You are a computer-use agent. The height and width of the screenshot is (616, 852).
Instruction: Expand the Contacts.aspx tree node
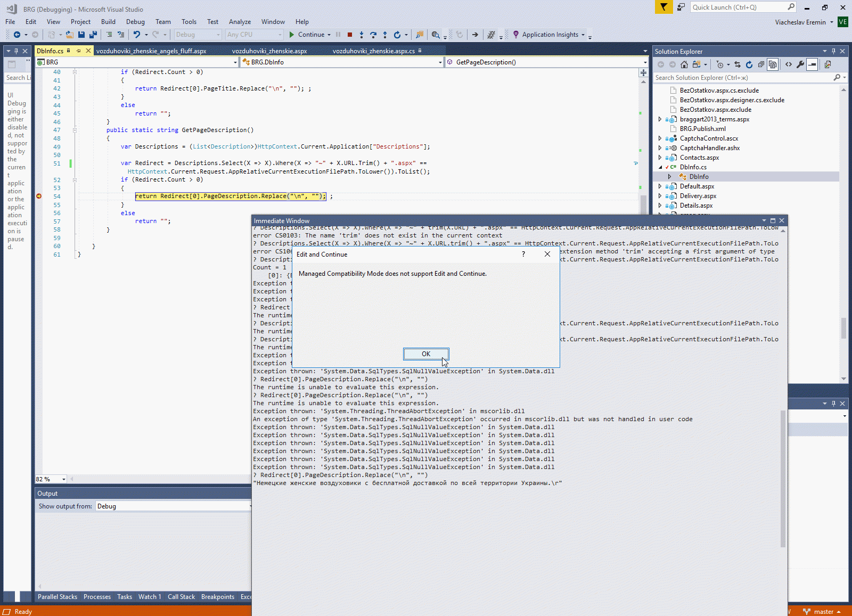click(x=660, y=158)
